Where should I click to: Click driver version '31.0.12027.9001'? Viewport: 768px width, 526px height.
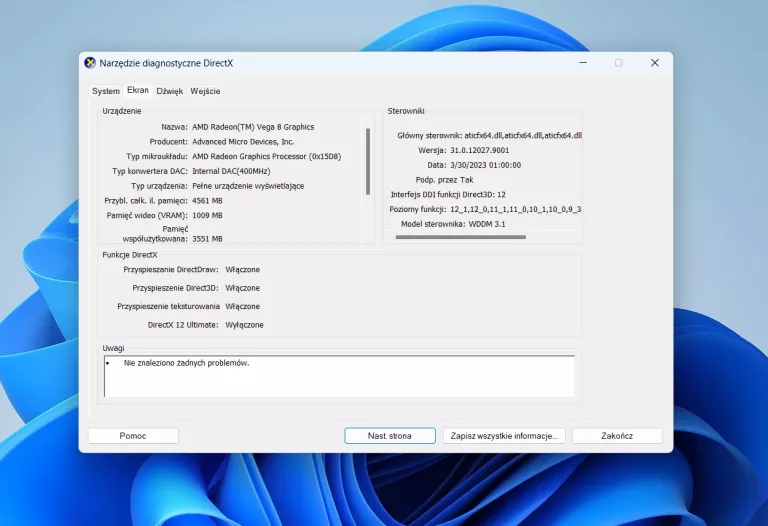(x=480, y=150)
